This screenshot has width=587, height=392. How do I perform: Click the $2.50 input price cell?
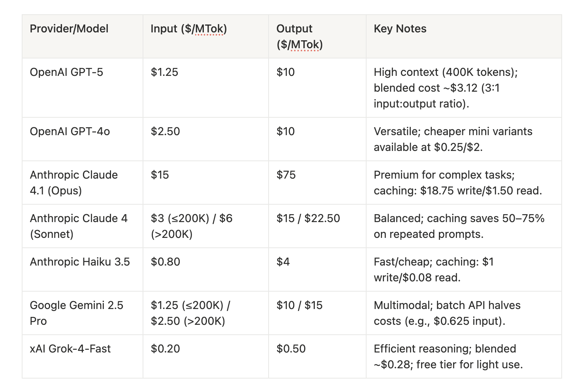click(x=165, y=132)
